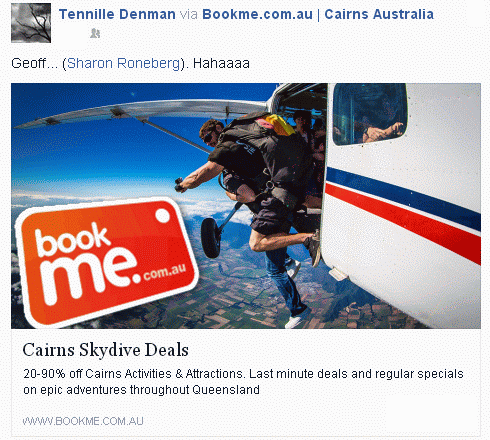Click the white hole dot on bookme tag

(x=163, y=216)
